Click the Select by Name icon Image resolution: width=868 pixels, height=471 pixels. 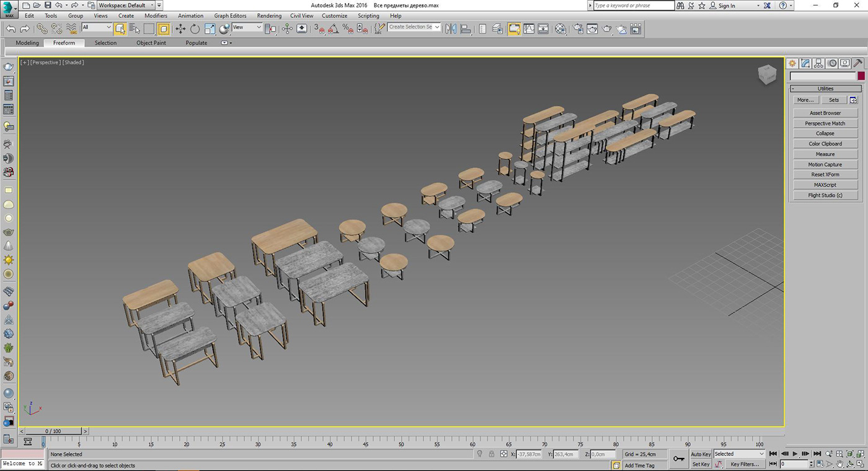(135, 29)
